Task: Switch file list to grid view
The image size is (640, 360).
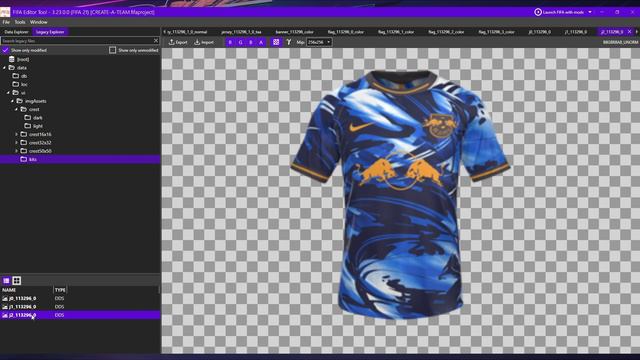Action: coord(17,280)
